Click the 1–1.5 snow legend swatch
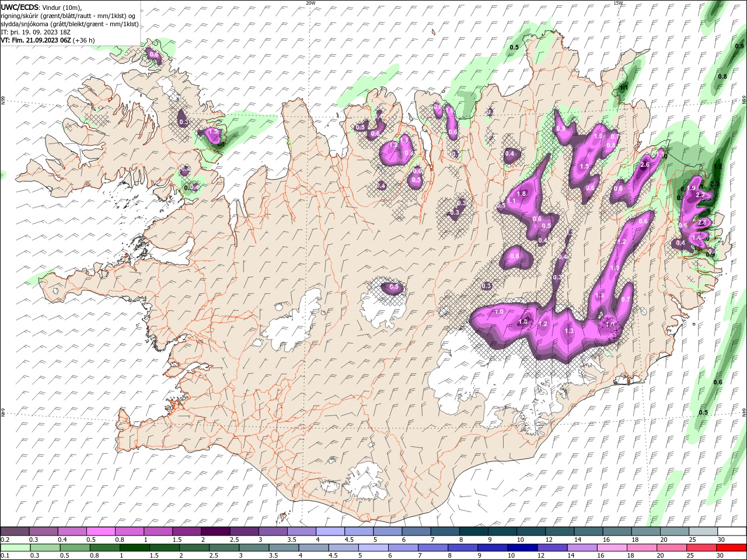 click(x=158, y=531)
